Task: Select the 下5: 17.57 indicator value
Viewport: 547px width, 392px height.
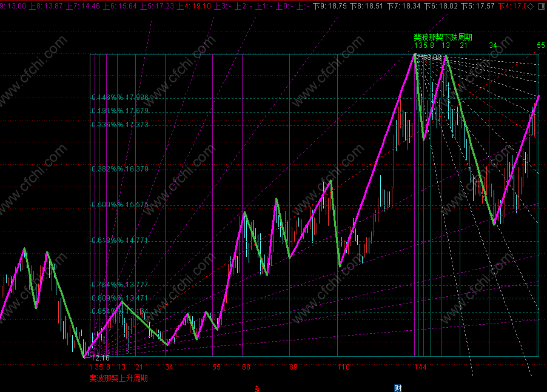Action: pyautogui.click(x=478, y=6)
